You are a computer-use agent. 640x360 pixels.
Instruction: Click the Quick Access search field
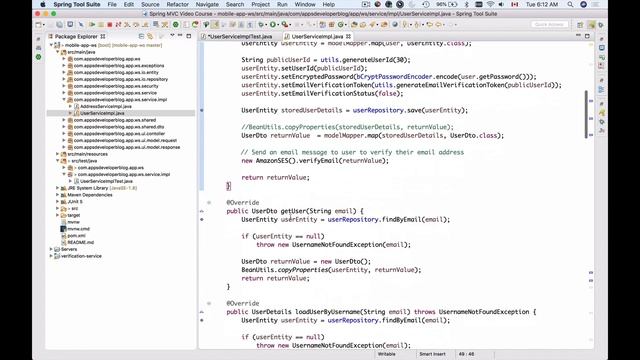click(x=549, y=24)
